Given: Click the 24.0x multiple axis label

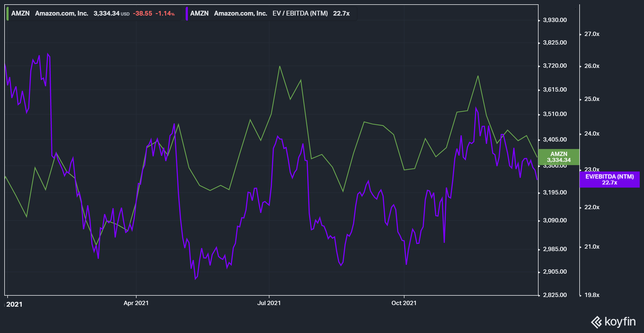Looking at the screenshot, I should (592, 134).
